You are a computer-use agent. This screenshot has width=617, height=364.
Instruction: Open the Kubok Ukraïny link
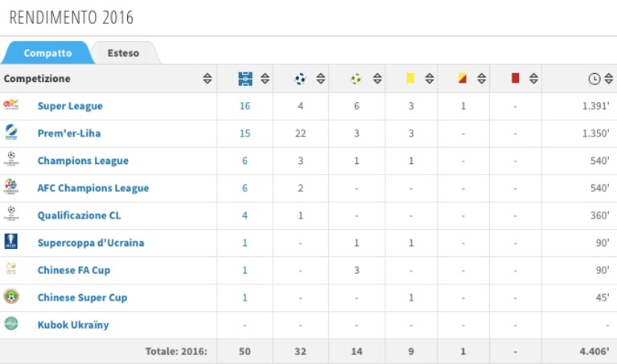[73, 325]
